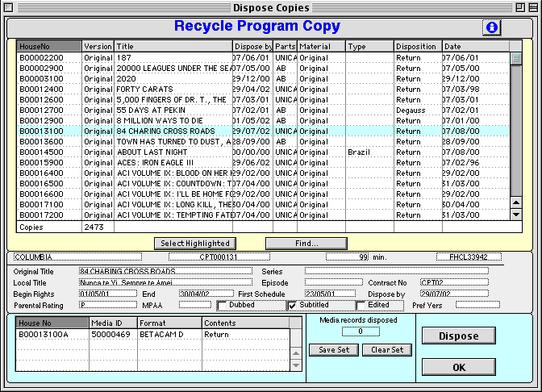Screen dimensions: 542x392
Task: Click the window collapse box
Action: pyautogui.click(x=533, y=7)
